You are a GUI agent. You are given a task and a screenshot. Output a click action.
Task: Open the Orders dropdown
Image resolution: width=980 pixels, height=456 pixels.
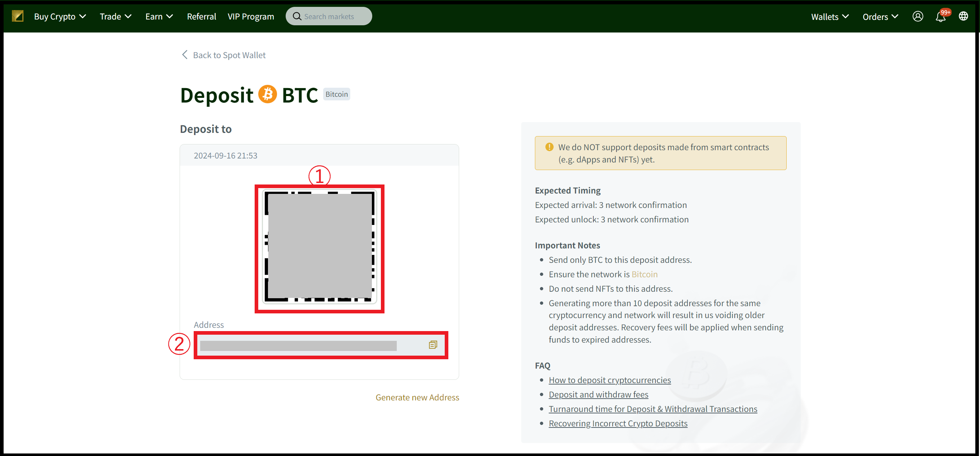(880, 16)
